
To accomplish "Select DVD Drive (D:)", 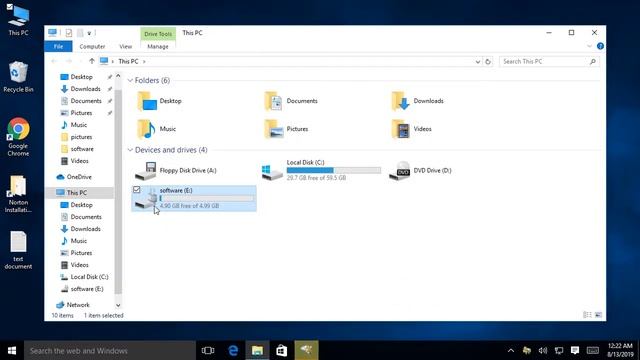I will (x=420, y=171).
